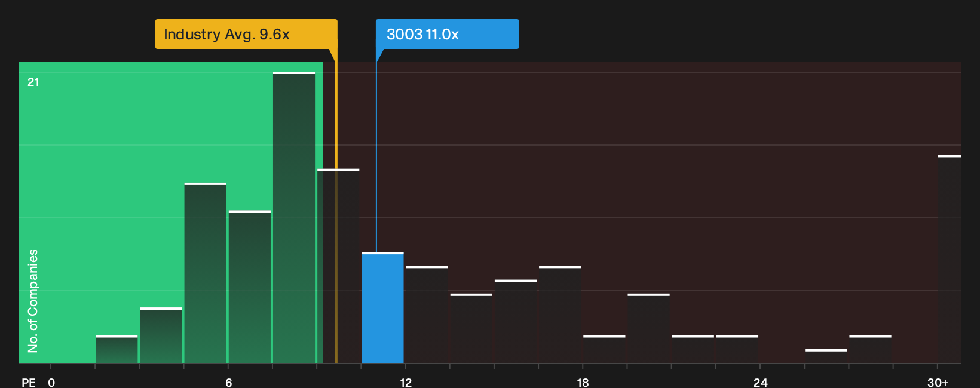The image size is (980, 388).
Task: Click the '21' y-axis value
Action: [33, 82]
